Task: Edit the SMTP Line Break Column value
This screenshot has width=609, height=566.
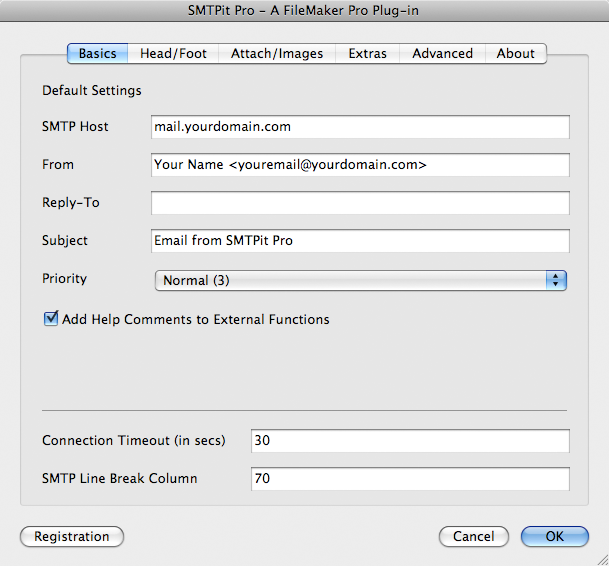Action: coord(410,479)
